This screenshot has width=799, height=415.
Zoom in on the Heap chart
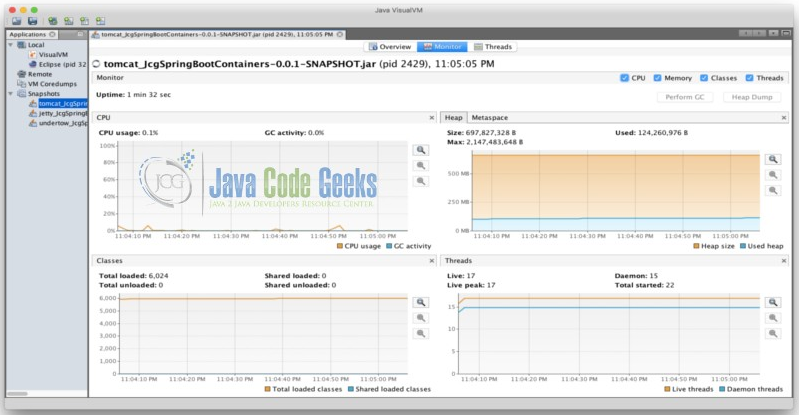coord(773,159)
